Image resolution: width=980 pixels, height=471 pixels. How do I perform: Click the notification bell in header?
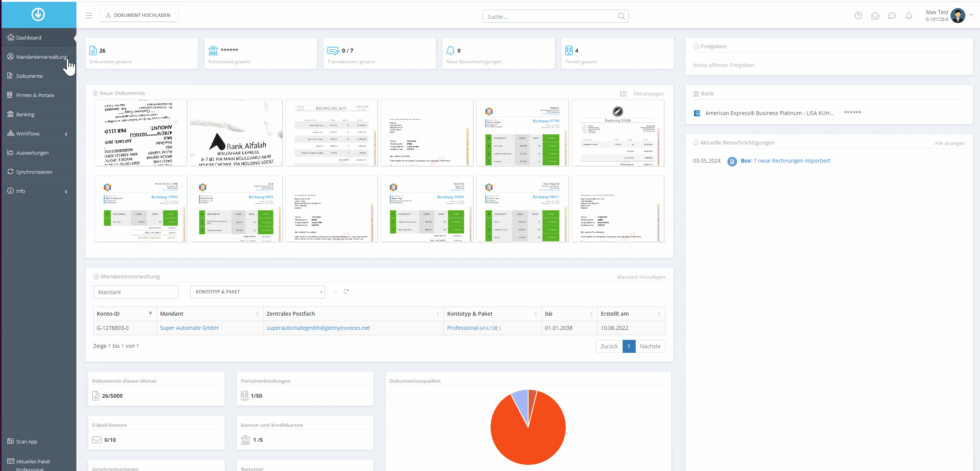coord(909,16)
